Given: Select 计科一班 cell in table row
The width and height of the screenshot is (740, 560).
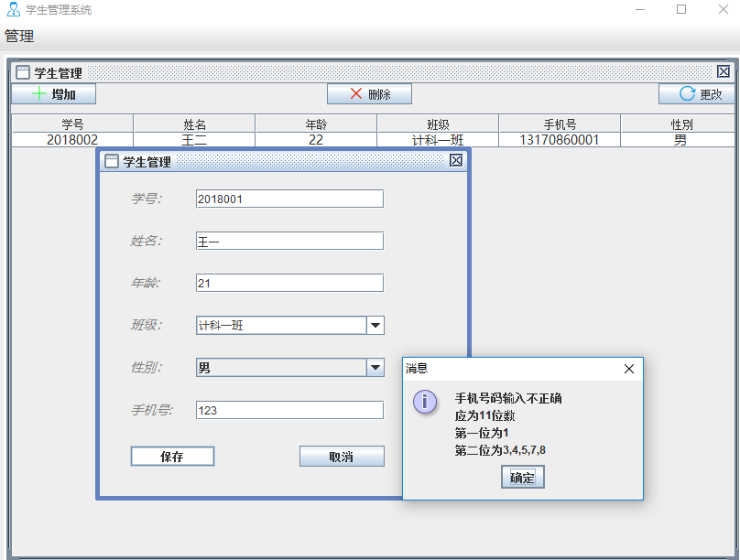Looking at the screenshot, I should tap(438, 140).
